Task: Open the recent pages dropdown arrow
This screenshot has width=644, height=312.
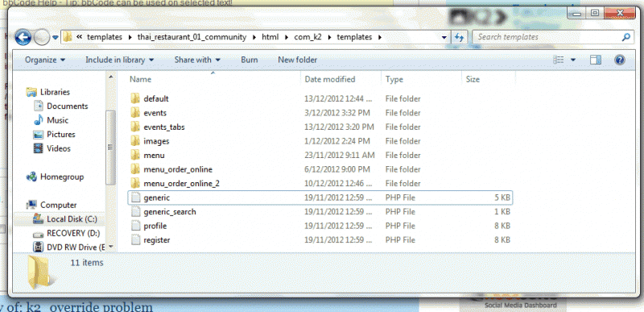Action: [55, 38]
